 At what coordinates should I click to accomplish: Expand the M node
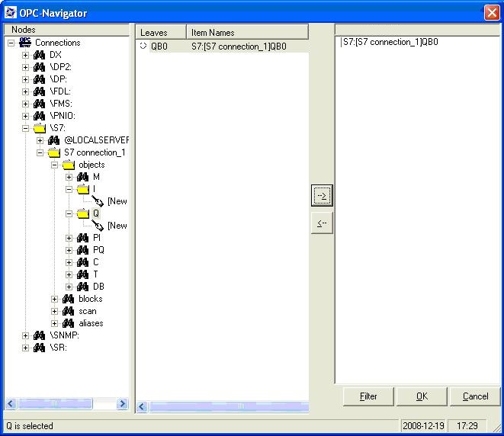click(x=69, y=177)
